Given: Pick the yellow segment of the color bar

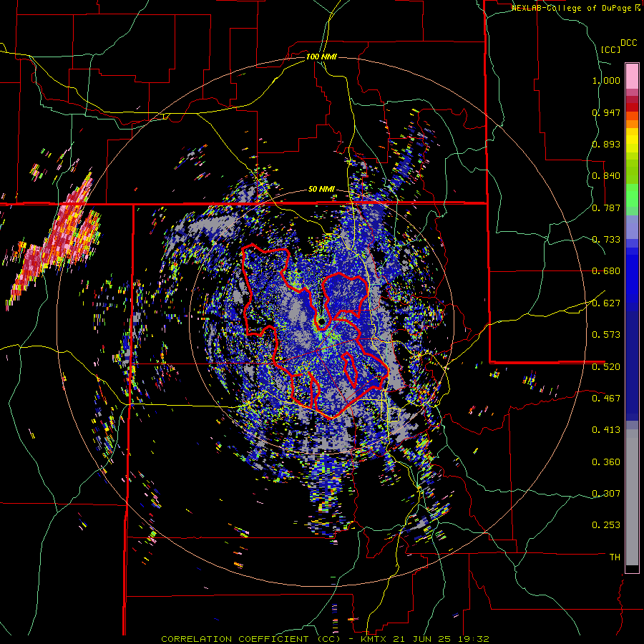Looking at the screenshot, I should 632,141.
